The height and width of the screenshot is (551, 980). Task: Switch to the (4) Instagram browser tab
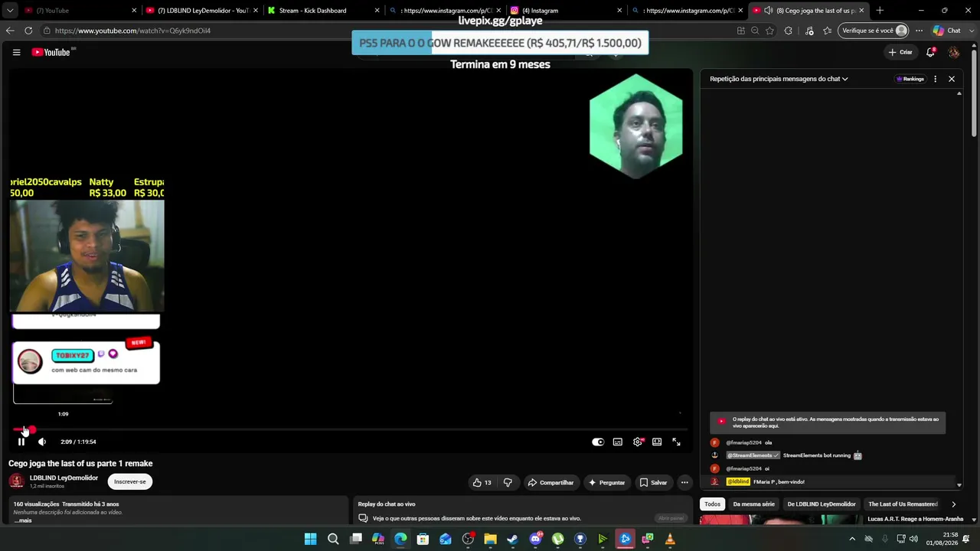(x=565, y=11)
